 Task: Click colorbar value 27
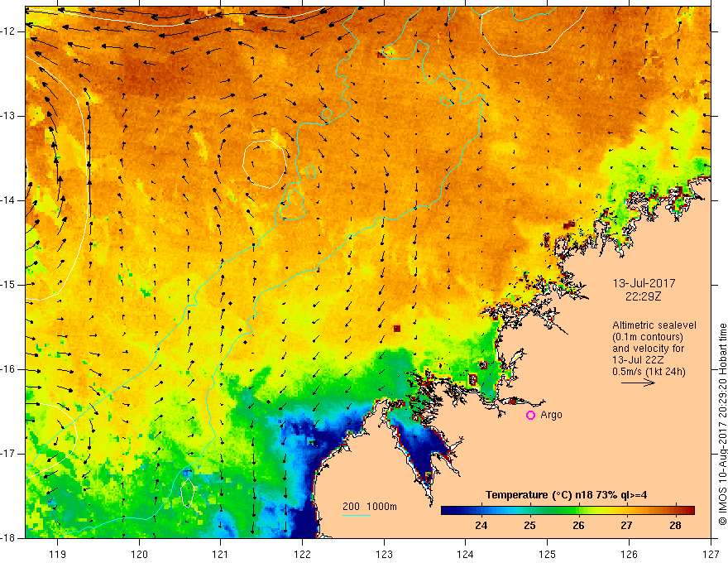pyautogui.click(x=627, y=526)
